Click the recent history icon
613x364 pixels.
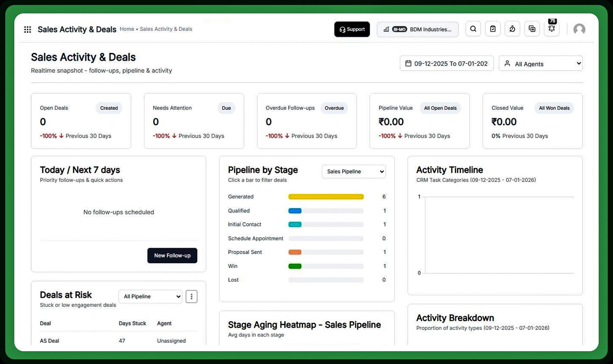pos(512,29)
